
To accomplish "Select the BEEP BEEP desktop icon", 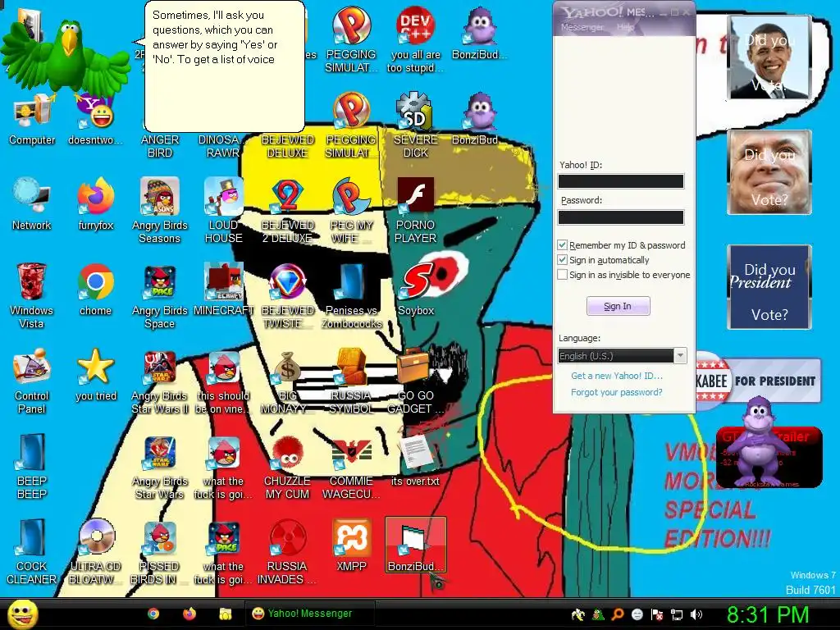I will [32, 466].
